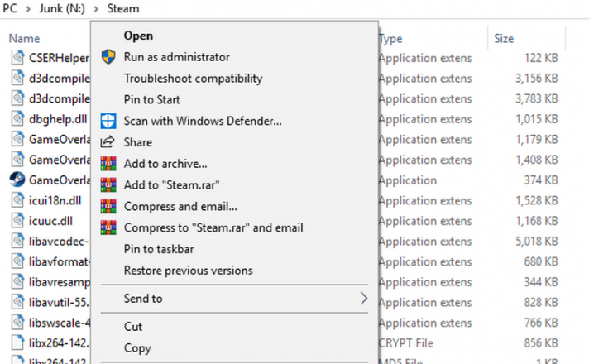
Task: Click the 122 KB size value
Action: [x=541, y=58]
